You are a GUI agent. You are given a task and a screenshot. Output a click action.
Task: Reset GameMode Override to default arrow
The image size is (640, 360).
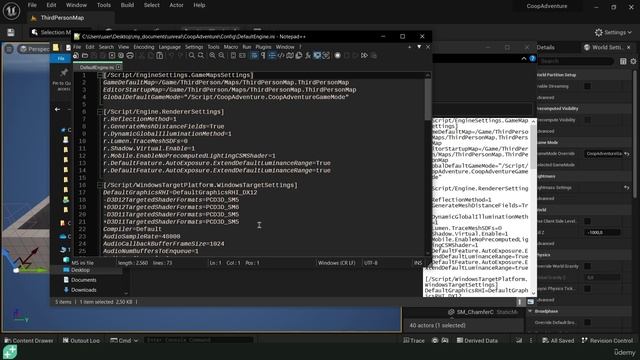[x=627, y=154]
